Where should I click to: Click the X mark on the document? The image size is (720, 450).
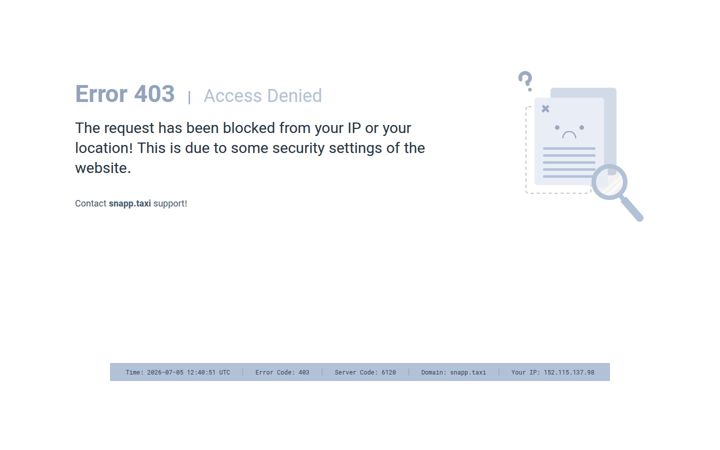pyautogui.click(x=545, y=109)
